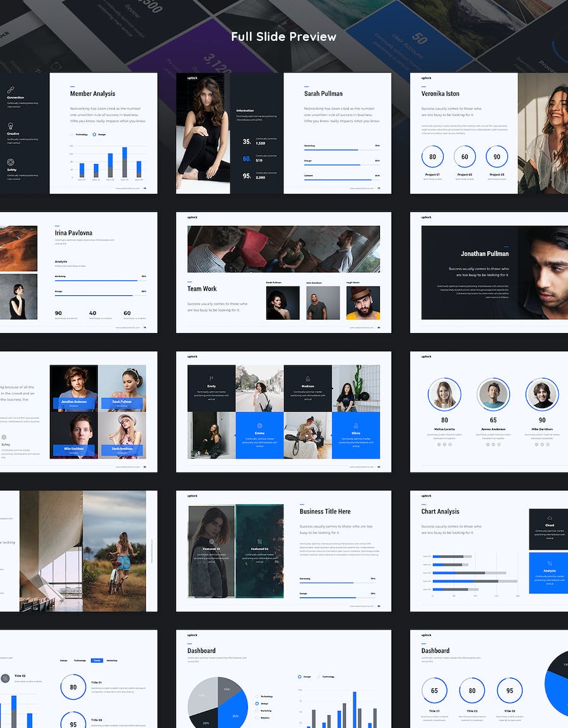Click Mike Davidson's blue name label
This screenshot has height=728, width=568.
(x=74, y=450)
